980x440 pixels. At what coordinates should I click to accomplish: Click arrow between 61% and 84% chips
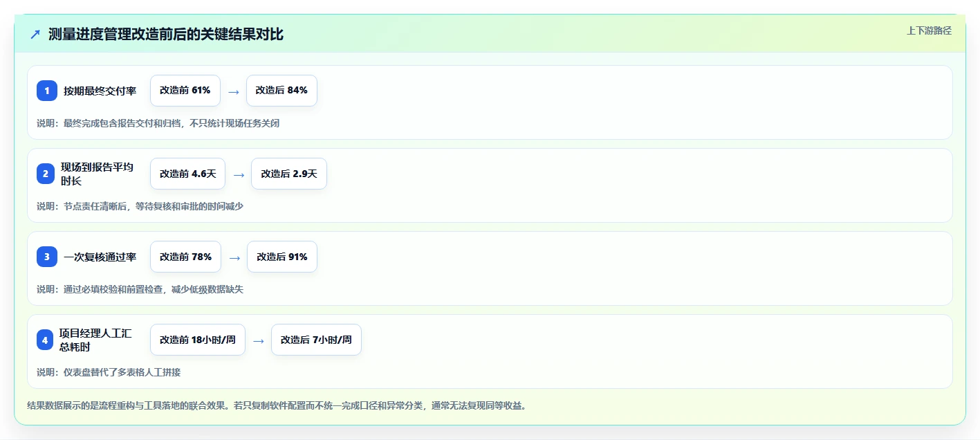coord(234,91)
